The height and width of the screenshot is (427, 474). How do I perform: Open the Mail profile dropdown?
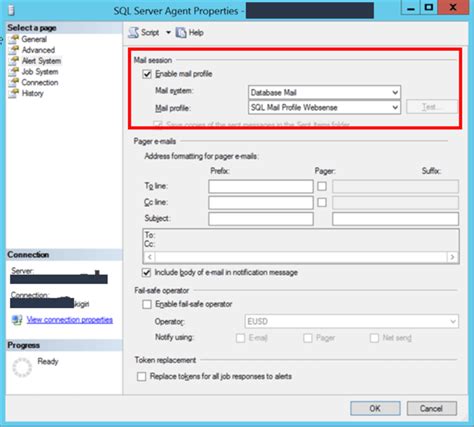tap(324, 107)
